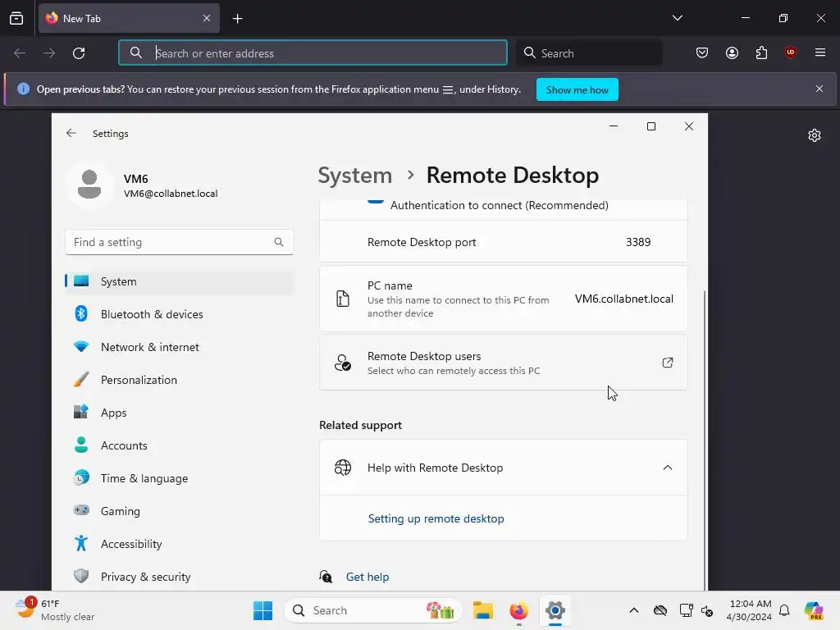
Task: Click the taskbar Search box
Action: 373,610
